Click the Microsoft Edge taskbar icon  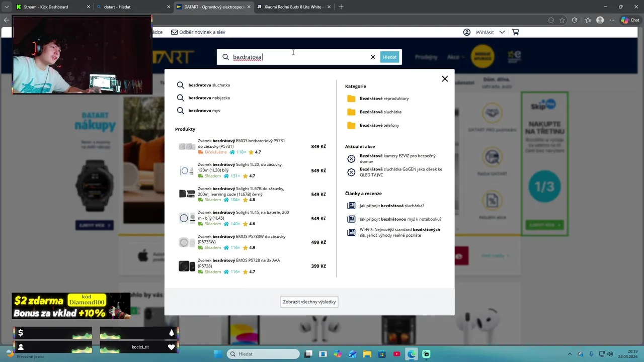pos(412,354)
